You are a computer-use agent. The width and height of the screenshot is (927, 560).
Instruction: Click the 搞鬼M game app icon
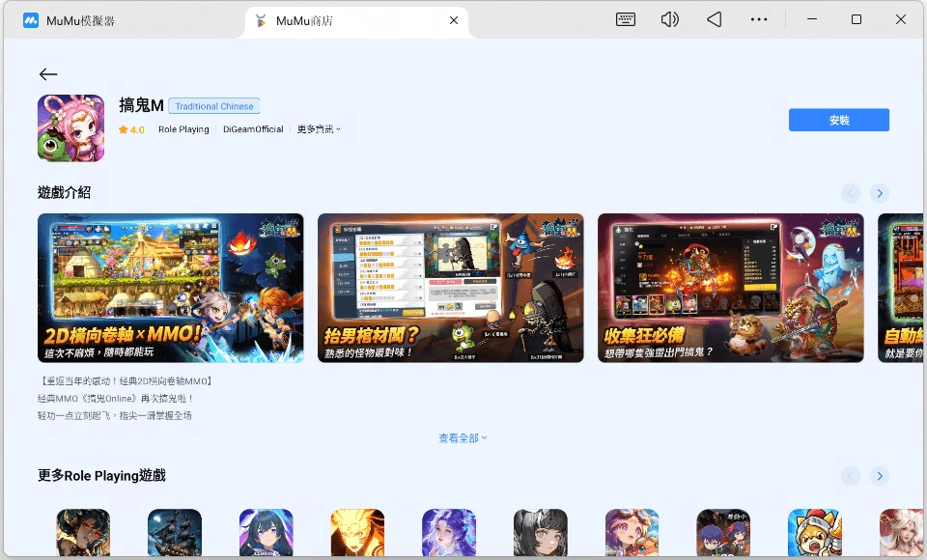(70, 128)
